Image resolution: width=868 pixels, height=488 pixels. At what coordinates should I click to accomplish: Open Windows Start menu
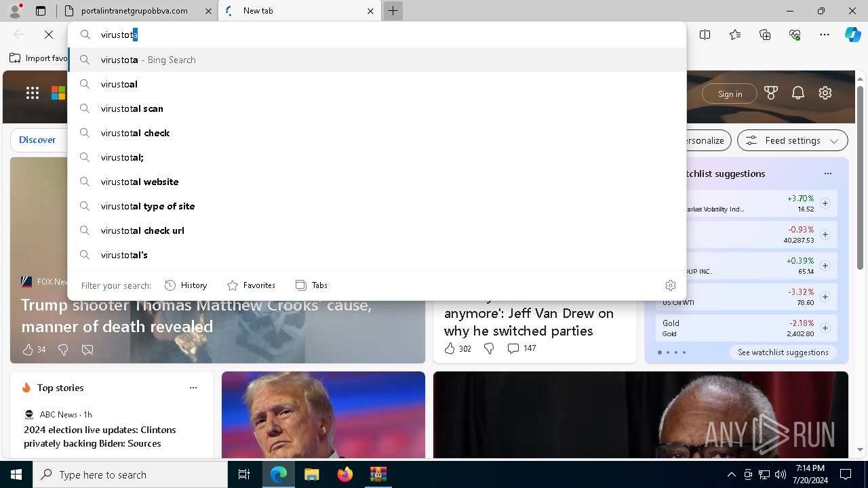16,474
